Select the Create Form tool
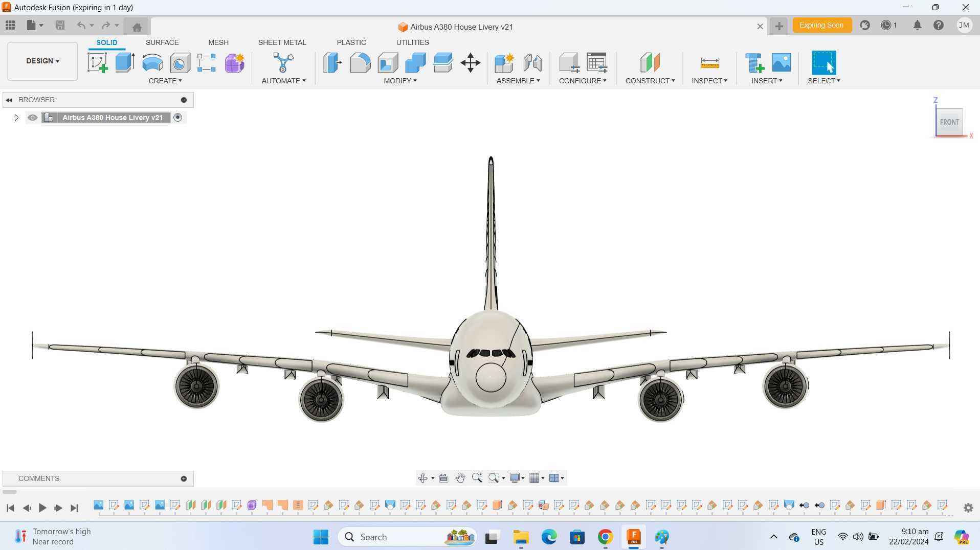Viewport: 980px width, 550px height. 235,63
